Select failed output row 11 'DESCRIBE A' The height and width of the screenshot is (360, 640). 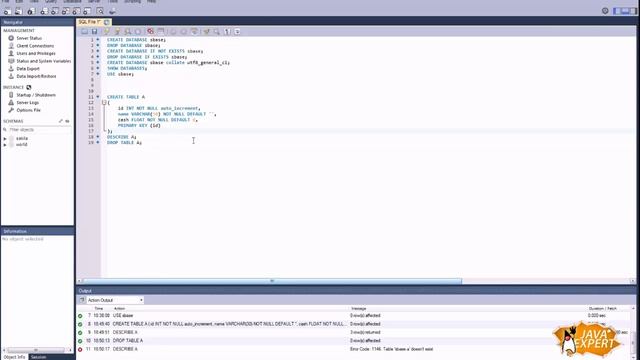pos(353,349)
